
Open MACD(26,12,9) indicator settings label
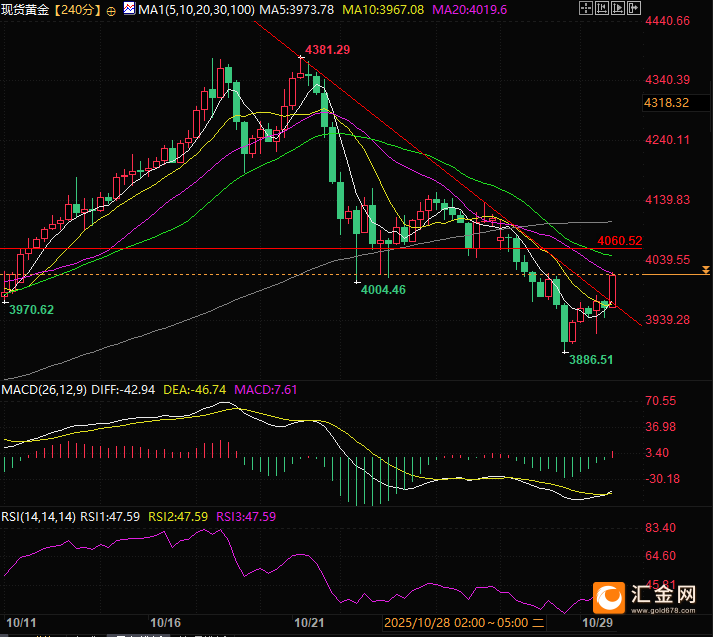click(44, 390)
